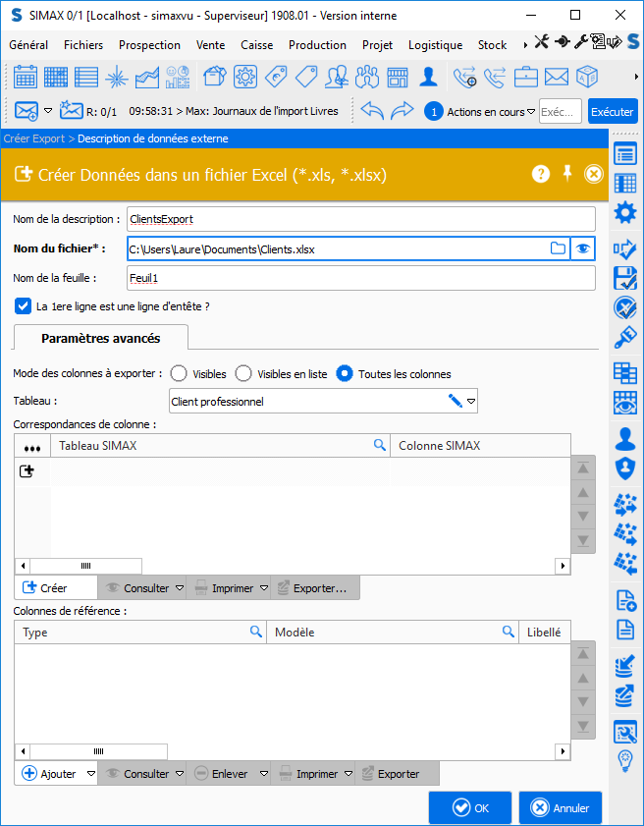Uncheck the first line is header checkbox
The height and width of the screenshot is (826, 644).
(24, 306)
